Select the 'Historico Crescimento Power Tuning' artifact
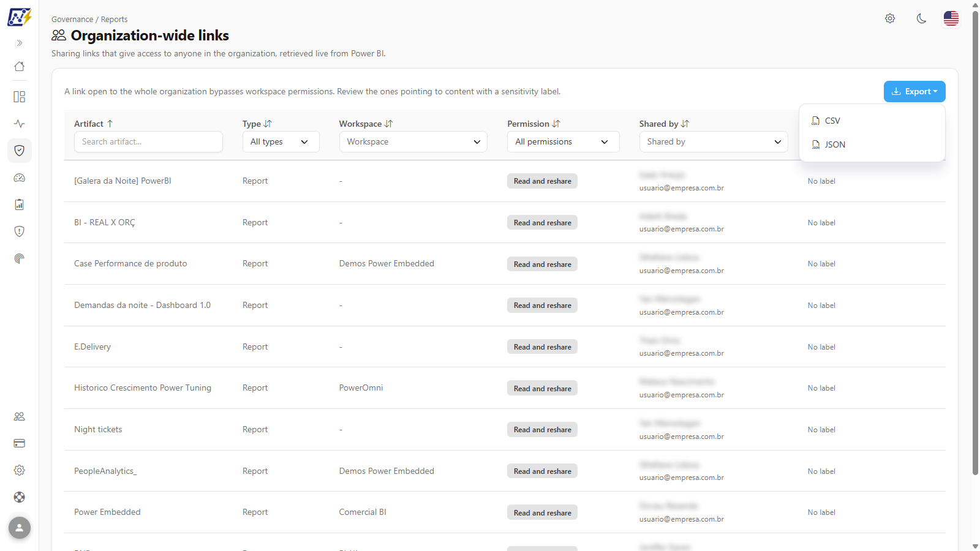 [x=143, y=388]
